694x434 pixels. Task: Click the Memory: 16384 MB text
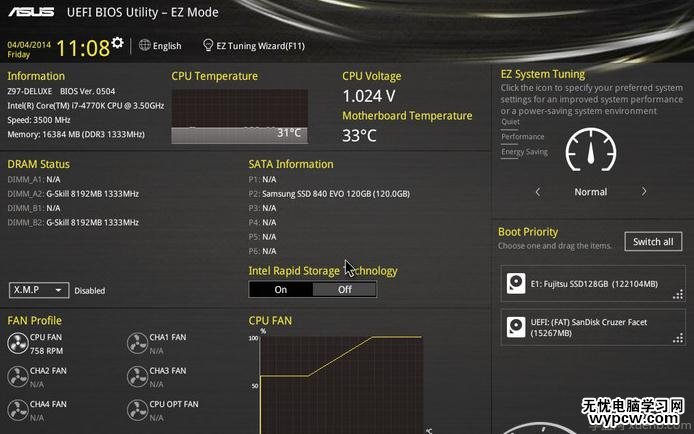tap(76, 134)
